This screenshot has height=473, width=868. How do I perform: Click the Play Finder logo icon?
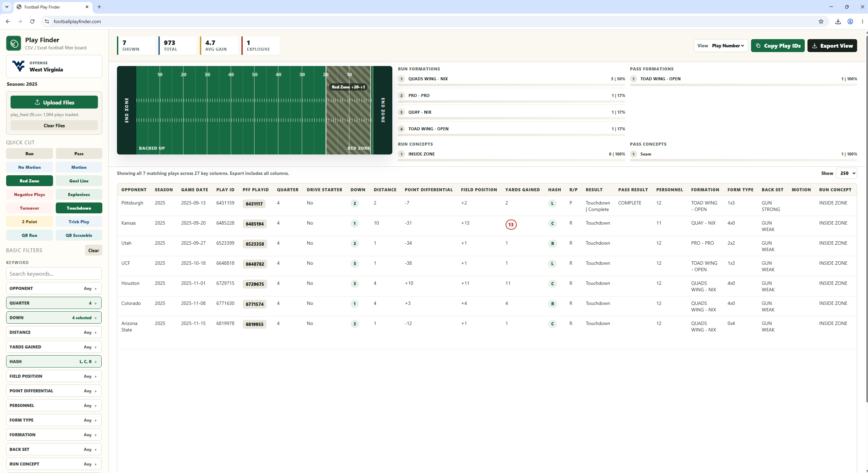pos(14,43)
